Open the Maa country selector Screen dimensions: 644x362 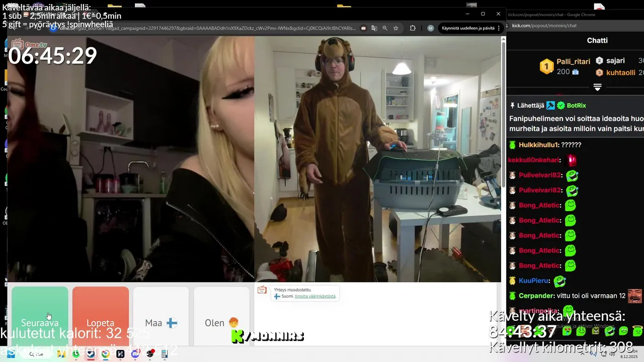161,316
